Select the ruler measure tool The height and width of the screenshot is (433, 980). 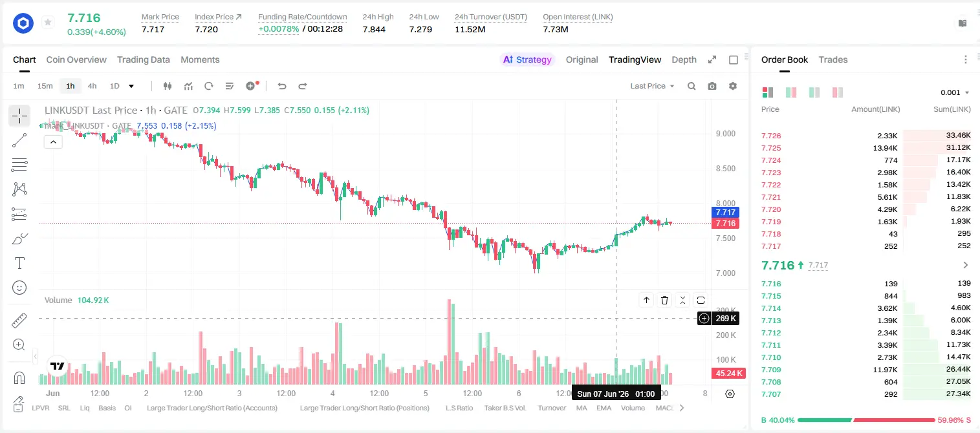19,321
